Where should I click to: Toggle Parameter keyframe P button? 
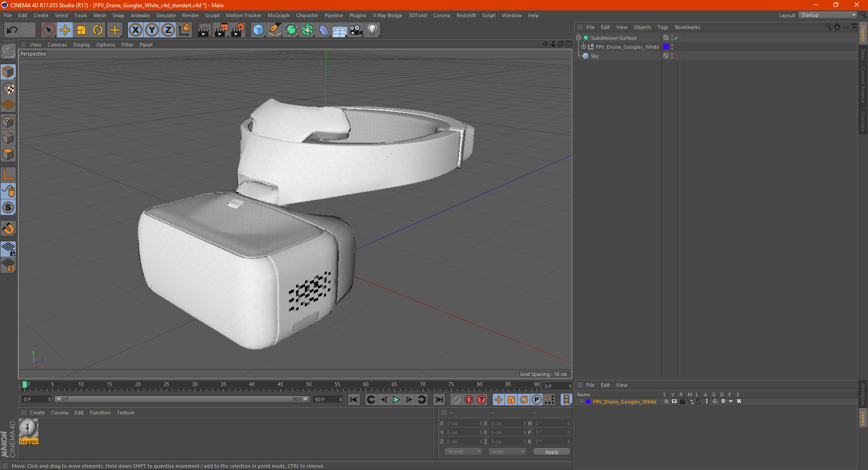pyautogui.click(x=537, y=399)
